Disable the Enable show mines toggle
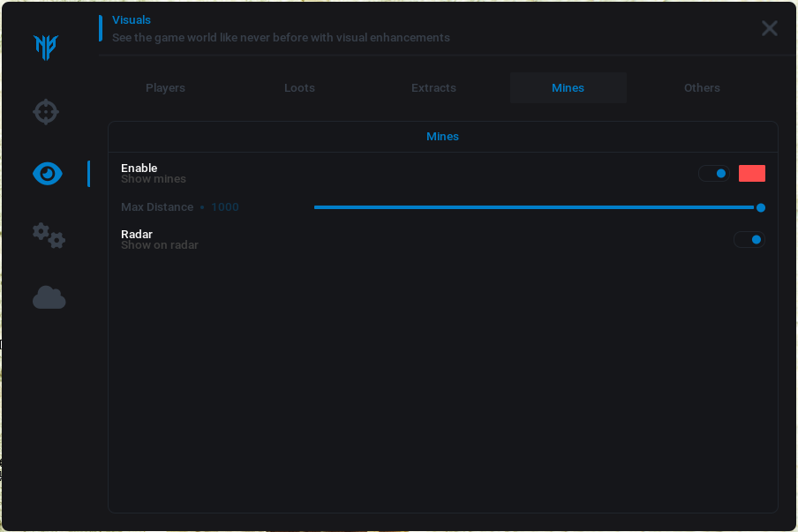 (x=714, y=174)
